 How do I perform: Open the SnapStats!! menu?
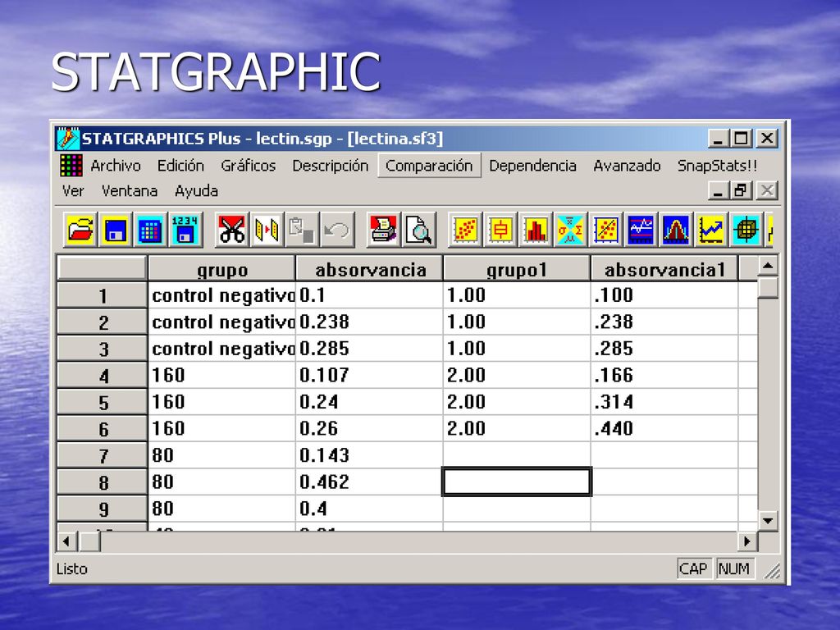[x=717, y=166]
